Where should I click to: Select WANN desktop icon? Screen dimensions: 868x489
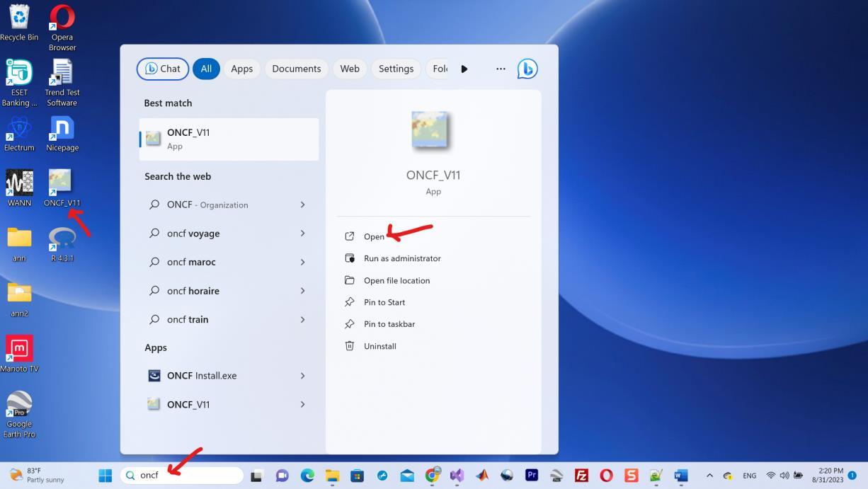pyautogui.click(x=19, y=188)
